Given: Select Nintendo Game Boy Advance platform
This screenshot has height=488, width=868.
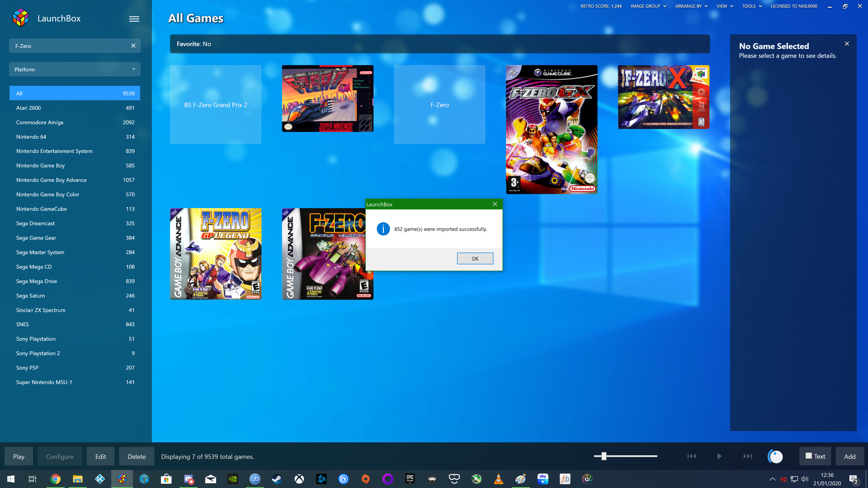Looking at the screenshot, I should click(75, 180).
